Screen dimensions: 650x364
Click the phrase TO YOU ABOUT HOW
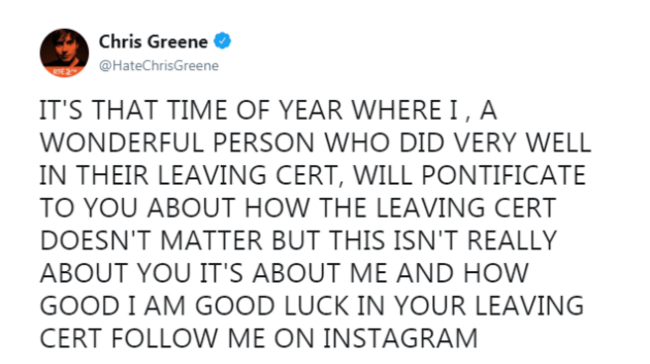click(175, 208)
